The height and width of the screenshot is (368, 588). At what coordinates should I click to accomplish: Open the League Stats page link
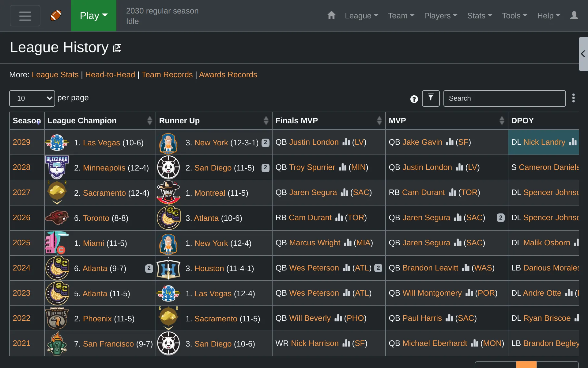[x=55, y=75]
